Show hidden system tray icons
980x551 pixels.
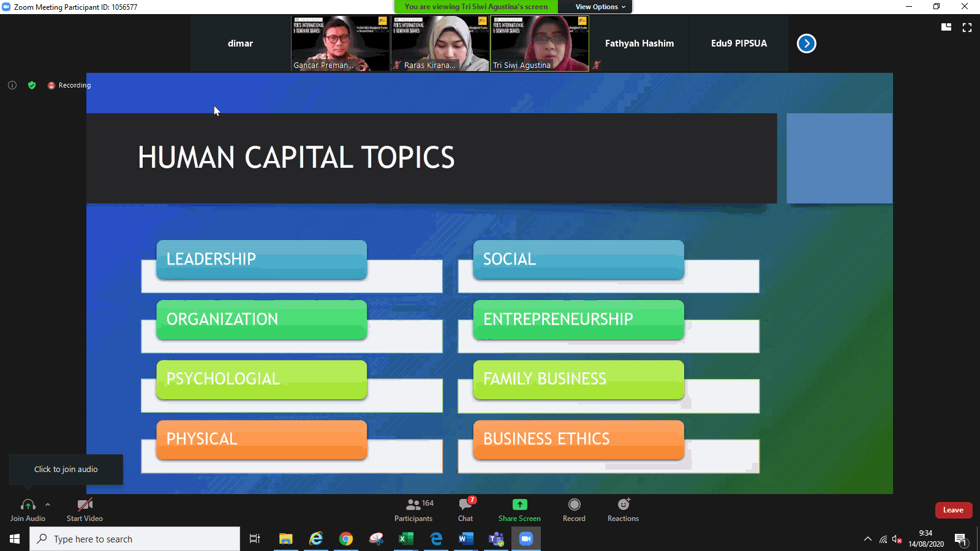pos(867,539)
